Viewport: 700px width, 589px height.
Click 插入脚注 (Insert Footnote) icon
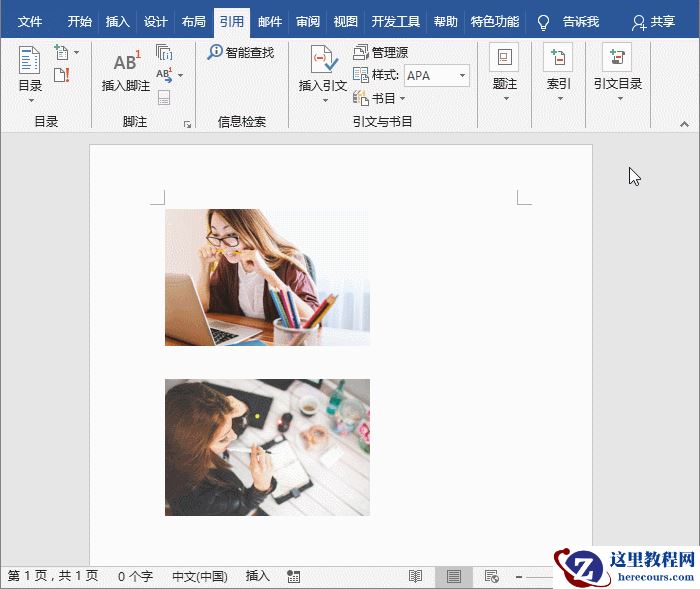pyautogui.click(x=126, y=66)
